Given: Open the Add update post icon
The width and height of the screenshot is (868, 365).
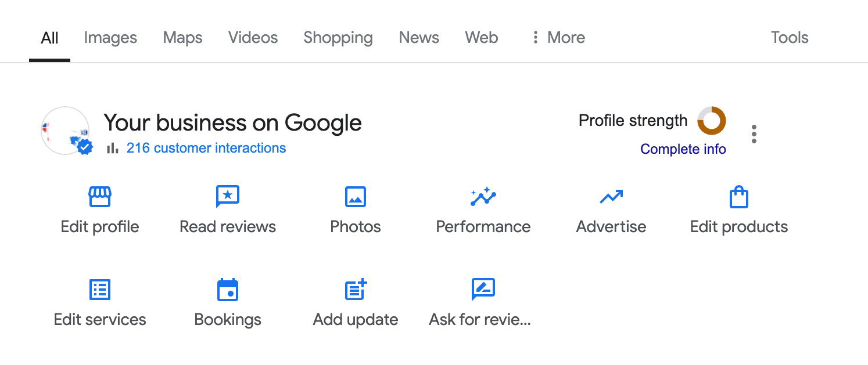Looking at the screenshot, I should point(356,289).
